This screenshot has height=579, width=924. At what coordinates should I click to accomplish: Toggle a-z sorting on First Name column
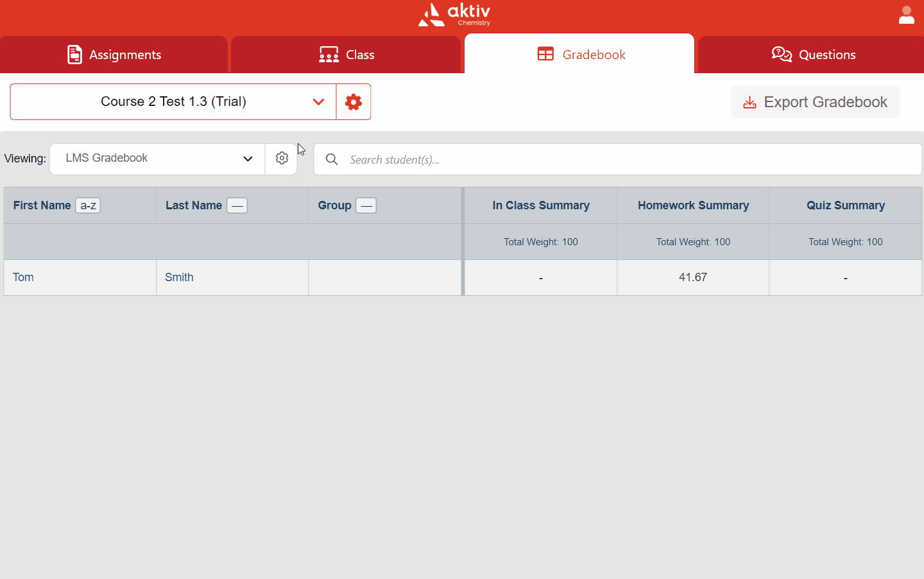(x=87, y=205)
